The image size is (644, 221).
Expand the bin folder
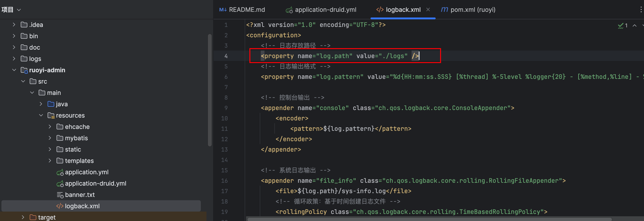14,36
